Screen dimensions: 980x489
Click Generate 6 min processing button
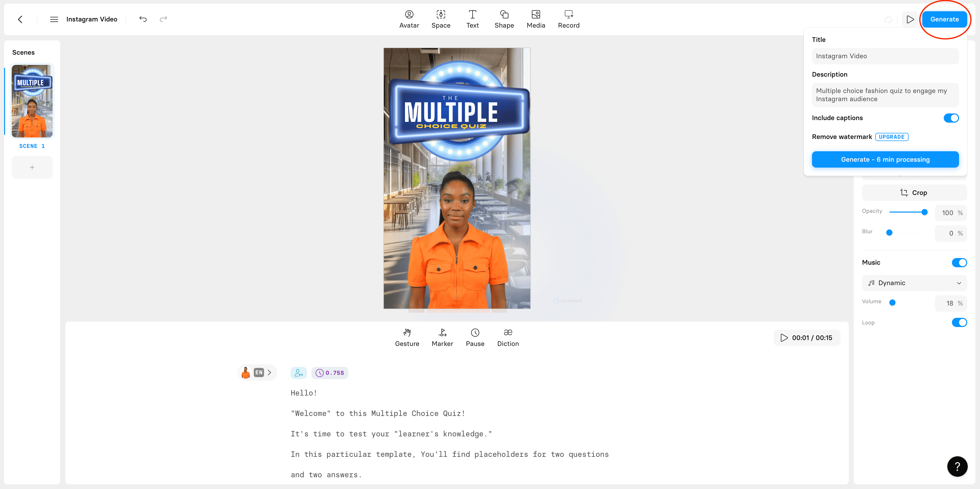click(885, 159)
